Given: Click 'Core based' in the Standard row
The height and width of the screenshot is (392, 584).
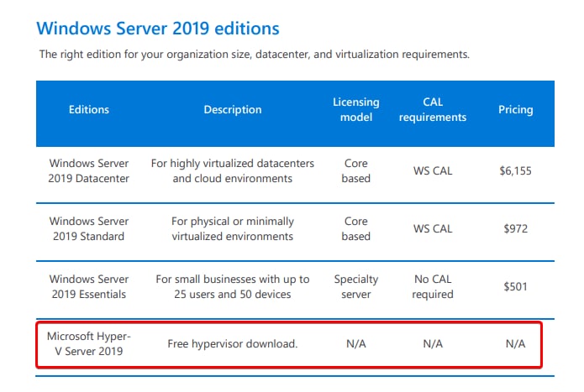Looking at the screenshot, I should [356, 228].
